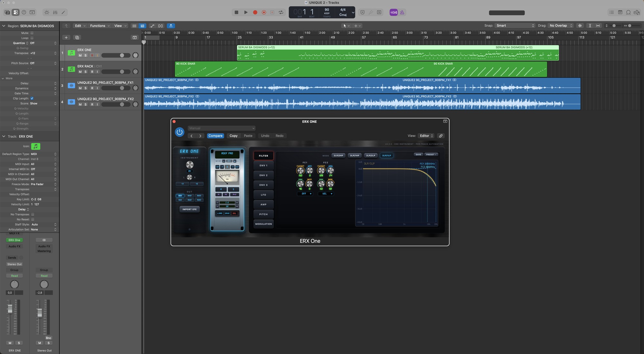
Task: Open the Library panel icon
Action: pos(7,12)
